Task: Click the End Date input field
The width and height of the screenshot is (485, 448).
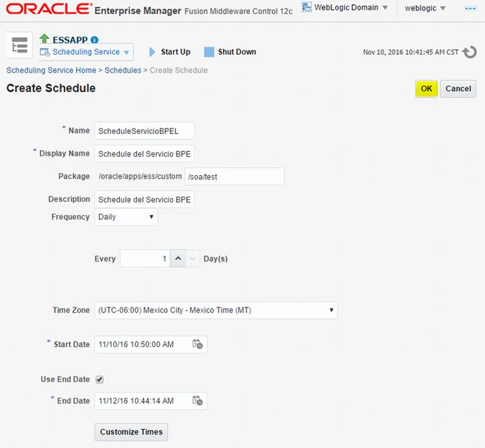Action: click(151, 401)
